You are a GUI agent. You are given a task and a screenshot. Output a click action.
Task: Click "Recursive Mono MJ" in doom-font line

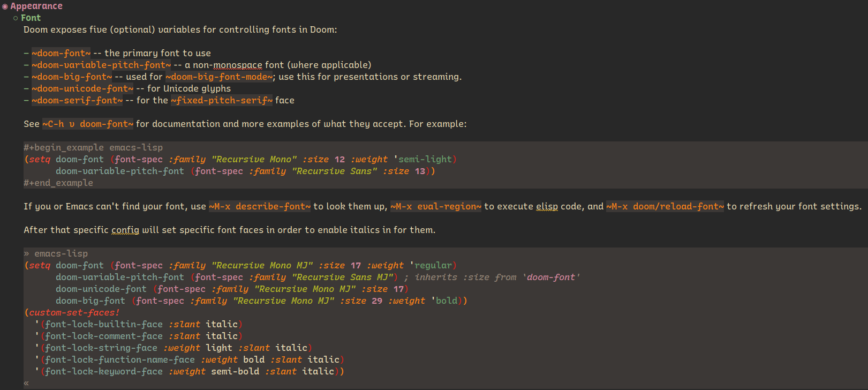click(x=262, y=265)
